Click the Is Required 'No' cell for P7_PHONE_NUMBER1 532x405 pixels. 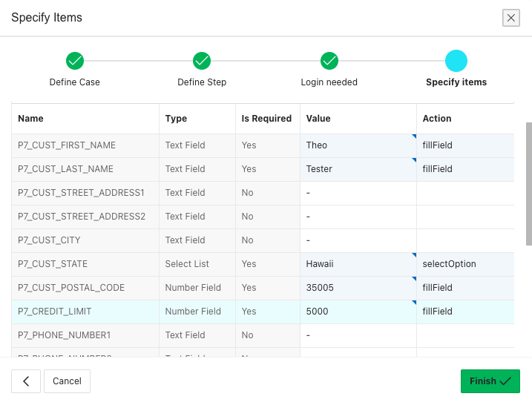coord(268,335)
